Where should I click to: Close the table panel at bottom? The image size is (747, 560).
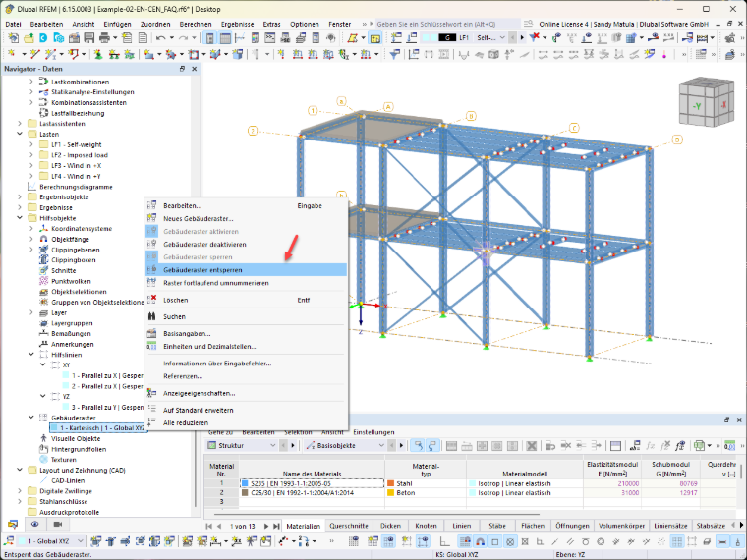pyautogui.click(x=739, y=420)
